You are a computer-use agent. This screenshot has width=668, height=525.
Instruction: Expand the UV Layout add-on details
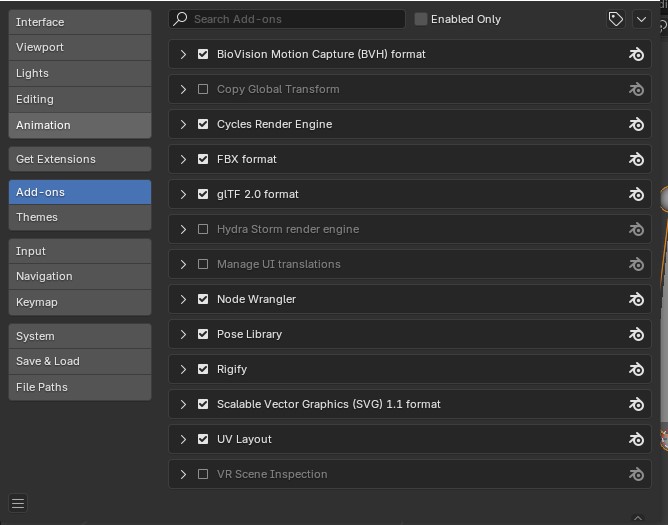point(183,438)
